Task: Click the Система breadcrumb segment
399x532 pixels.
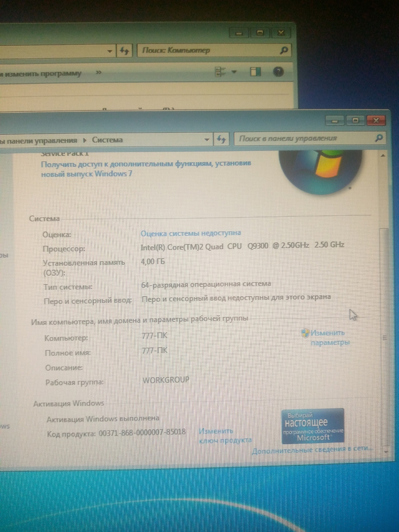Action: pos(107,140)
